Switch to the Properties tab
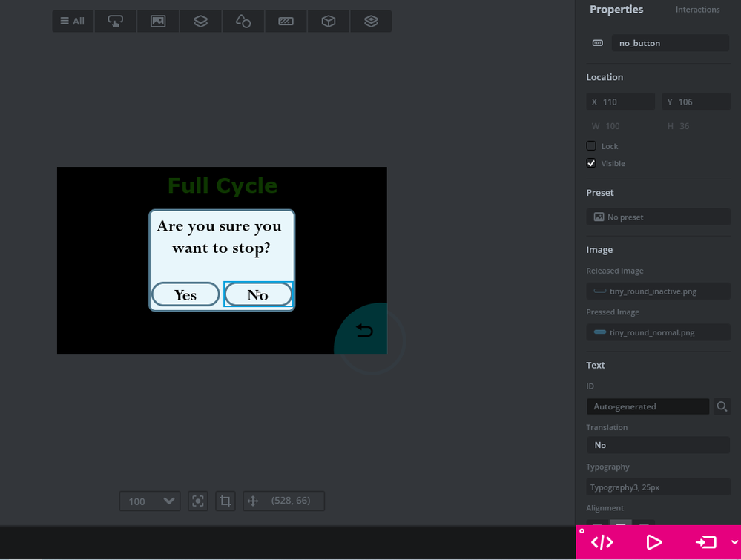The image size is (741, 560). coord(616,10)
